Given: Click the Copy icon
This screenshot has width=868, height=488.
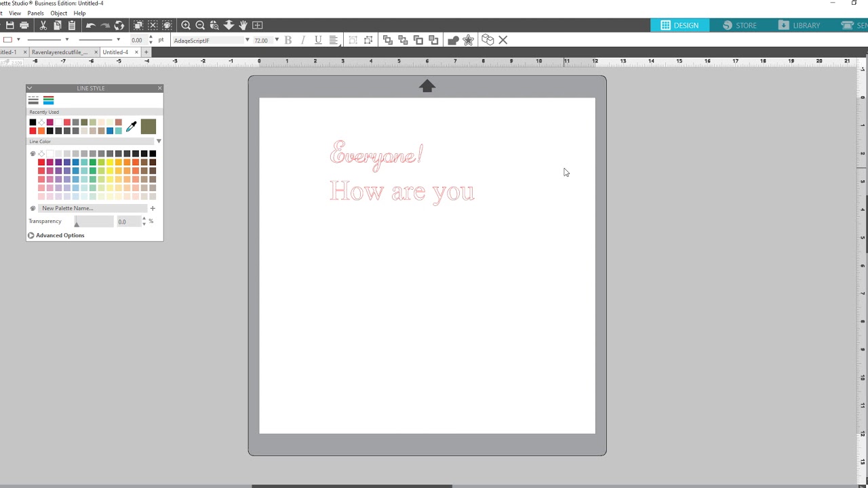Looking at the screenshot, I should [x=58, y=25].
